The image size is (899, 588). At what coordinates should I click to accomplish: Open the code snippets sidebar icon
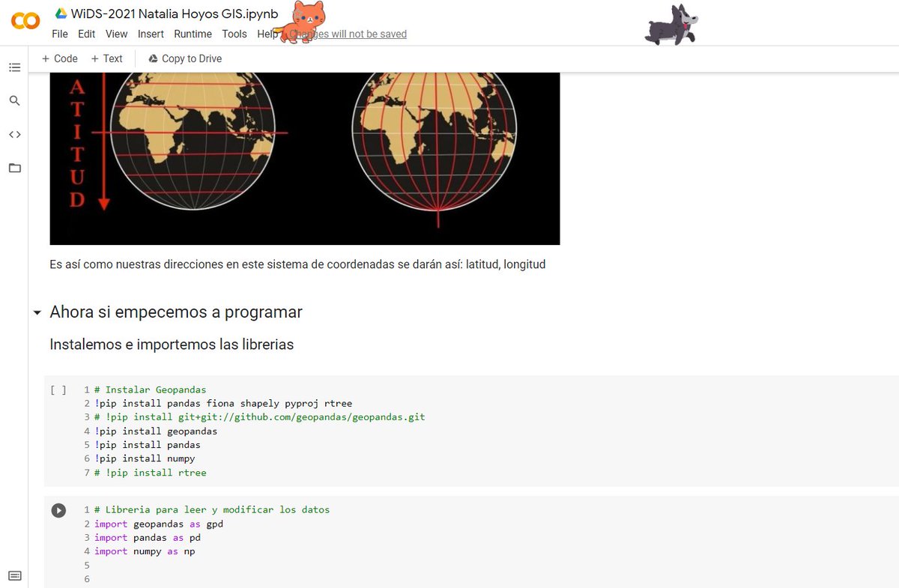point(14,134)
